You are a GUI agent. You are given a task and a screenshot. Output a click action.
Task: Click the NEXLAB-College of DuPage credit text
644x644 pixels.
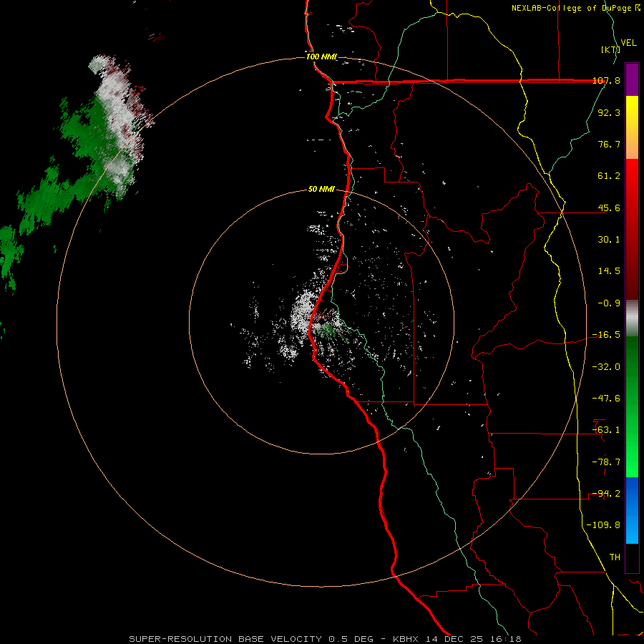pyautogui.click(x=575, y=8)
